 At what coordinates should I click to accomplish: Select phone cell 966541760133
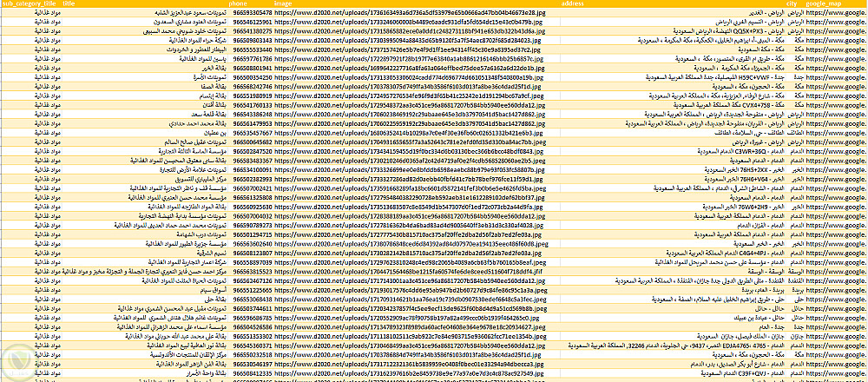pyautogui.click(x=252, y=105)
